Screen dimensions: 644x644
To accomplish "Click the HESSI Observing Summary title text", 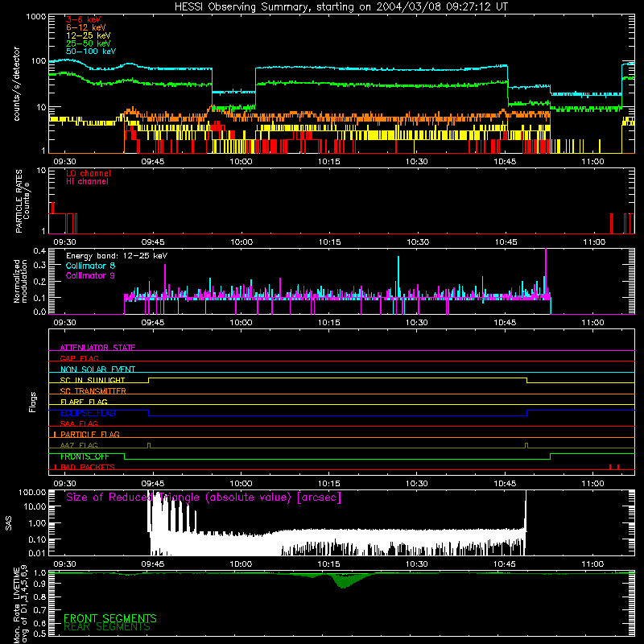I will coord(341,7).
